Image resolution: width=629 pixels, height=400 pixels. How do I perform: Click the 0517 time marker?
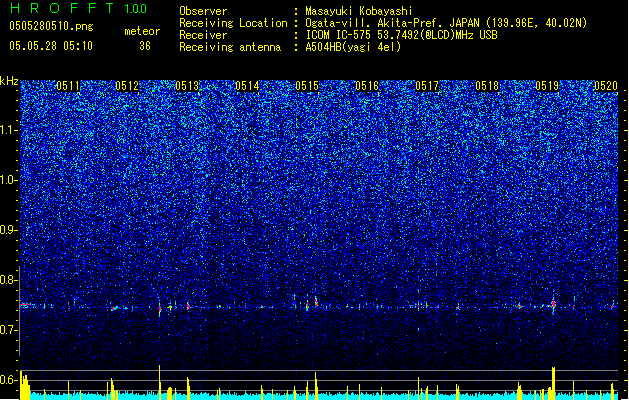[x=427, y=86]
